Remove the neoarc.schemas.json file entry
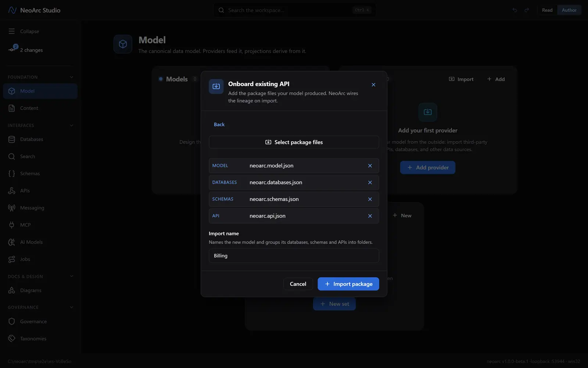The height and width of the screenshot is (368, 588). click(x=370, y=199)
